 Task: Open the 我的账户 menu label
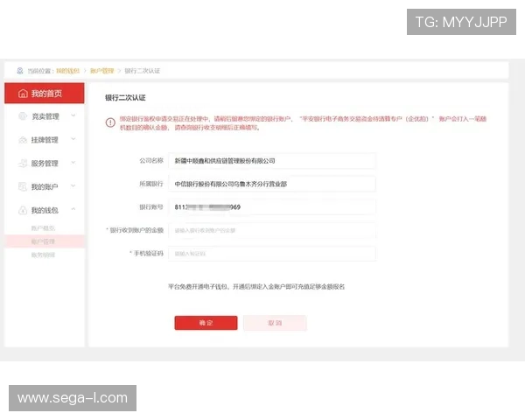[x=45, y=187]
